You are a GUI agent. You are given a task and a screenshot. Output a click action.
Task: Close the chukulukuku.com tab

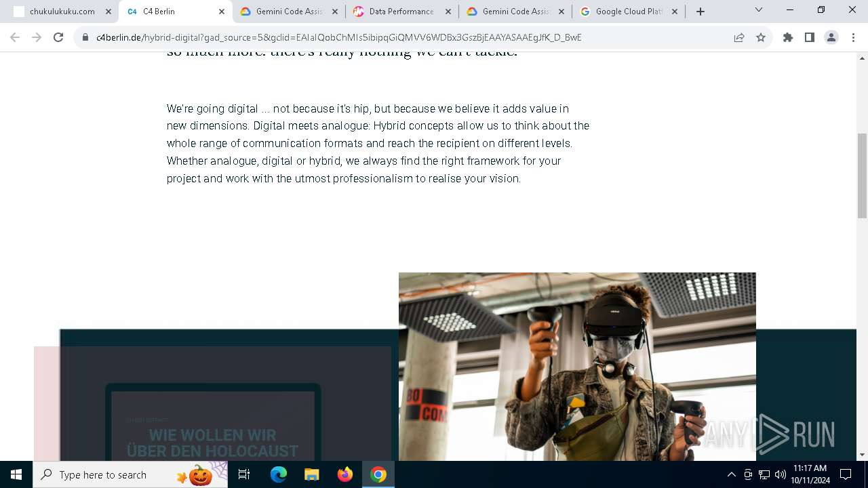click(x=108, y=12)
